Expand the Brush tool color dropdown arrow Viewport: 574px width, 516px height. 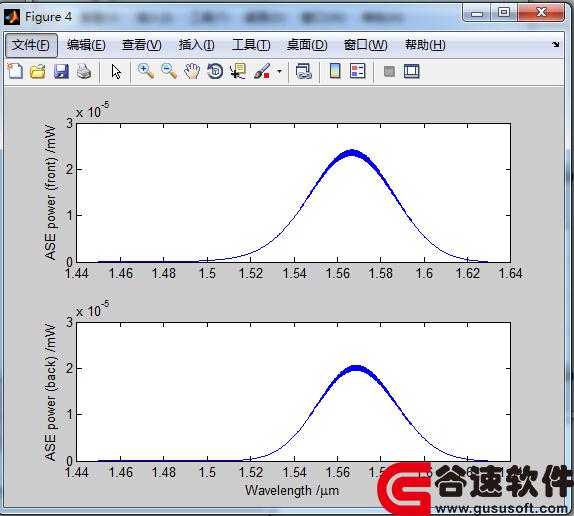(279, 71)
